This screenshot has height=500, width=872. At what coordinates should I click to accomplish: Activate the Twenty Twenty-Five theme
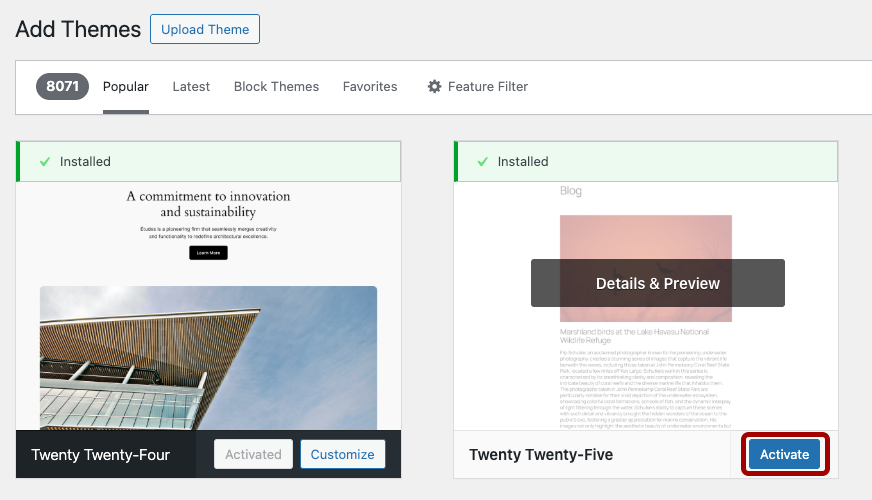coord(784,454)
